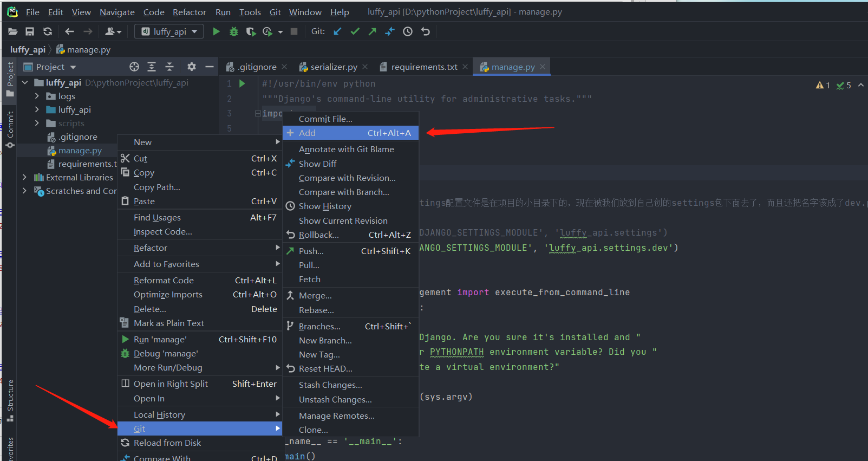Select Branches... in Git submenu
This screenshot has width=868, height=461.
coord(351,326)
